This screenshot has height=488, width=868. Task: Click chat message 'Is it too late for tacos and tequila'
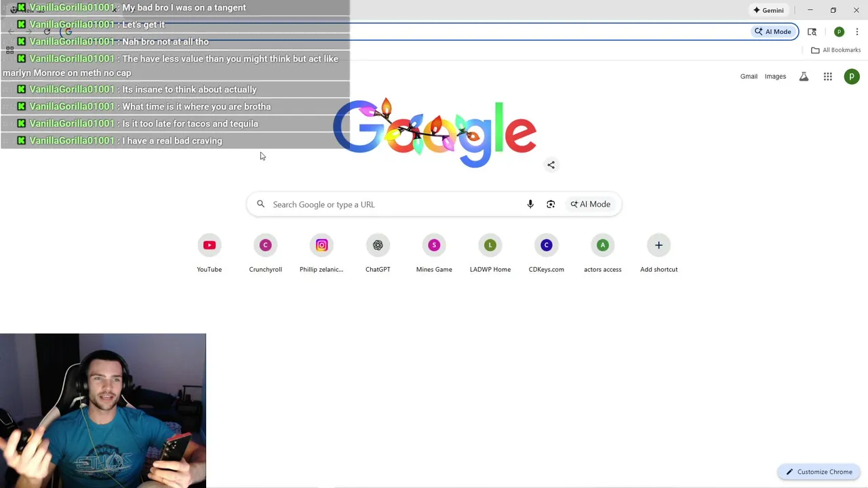point(190,123)
